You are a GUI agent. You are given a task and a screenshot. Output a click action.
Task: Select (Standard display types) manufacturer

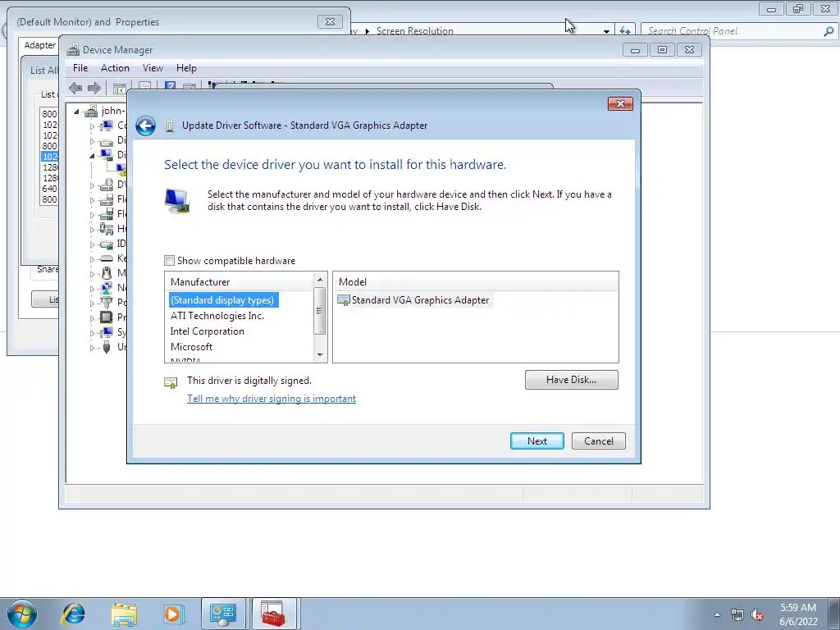coord(223,300)
